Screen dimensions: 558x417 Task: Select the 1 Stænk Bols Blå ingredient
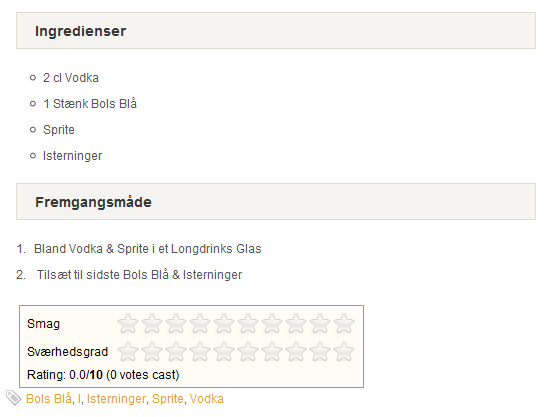point(90,104)
